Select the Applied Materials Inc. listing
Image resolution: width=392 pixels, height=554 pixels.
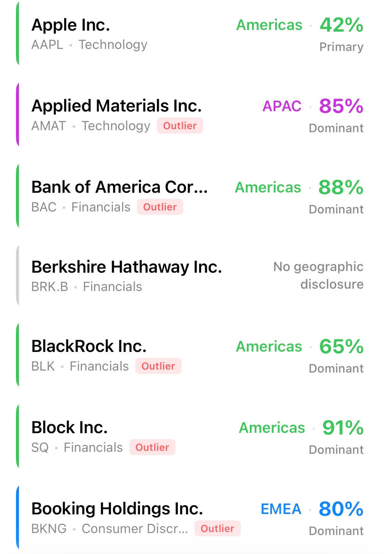point(116,106)
